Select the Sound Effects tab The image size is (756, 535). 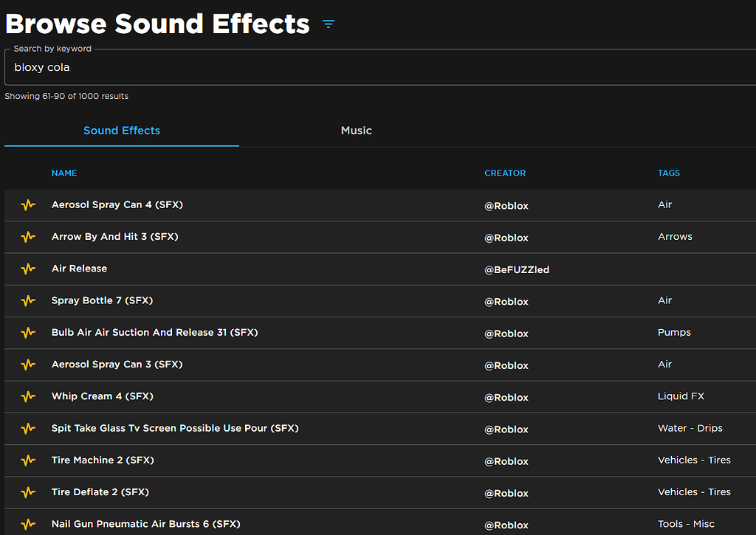tap(121, 130)
